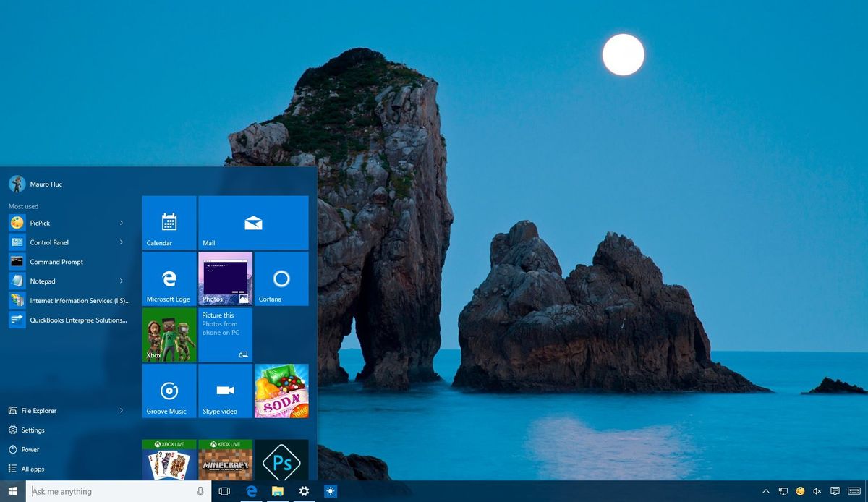
Task: Open All apps in the Start menu
Action: tap(35, 469)
